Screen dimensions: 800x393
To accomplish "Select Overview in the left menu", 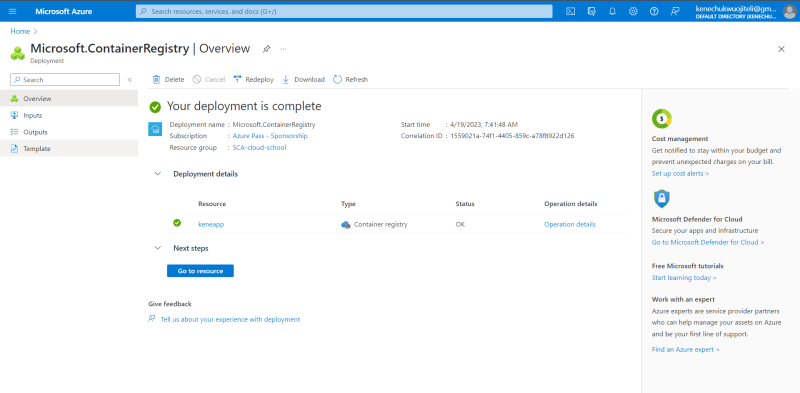I will click(69, 99).
